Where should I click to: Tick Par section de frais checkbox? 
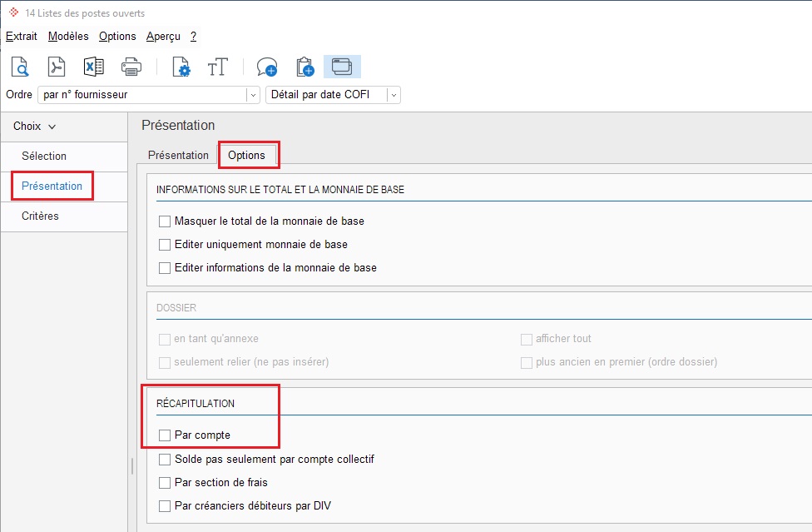pos(165,483)
